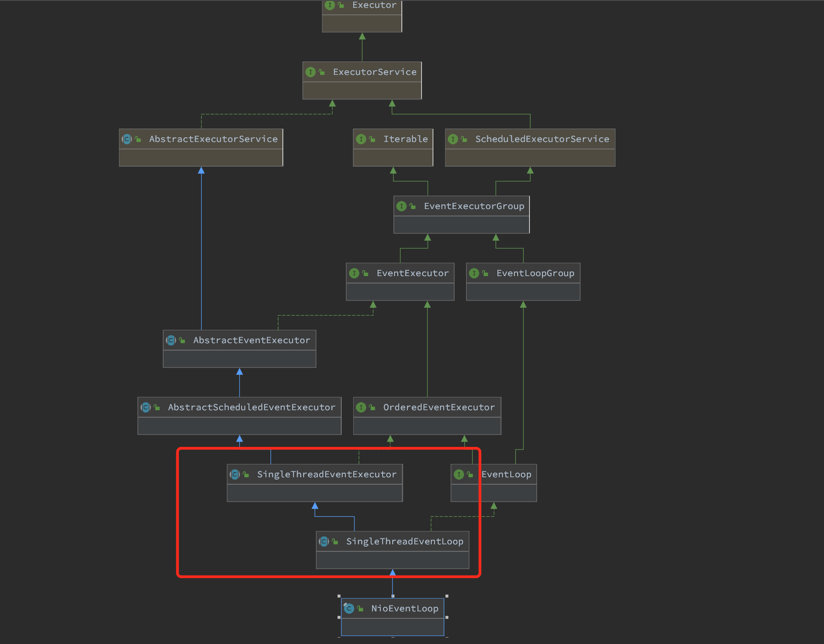
Task: Click the visibility lock icon beside EventExecutor
Action: (365, 273)
